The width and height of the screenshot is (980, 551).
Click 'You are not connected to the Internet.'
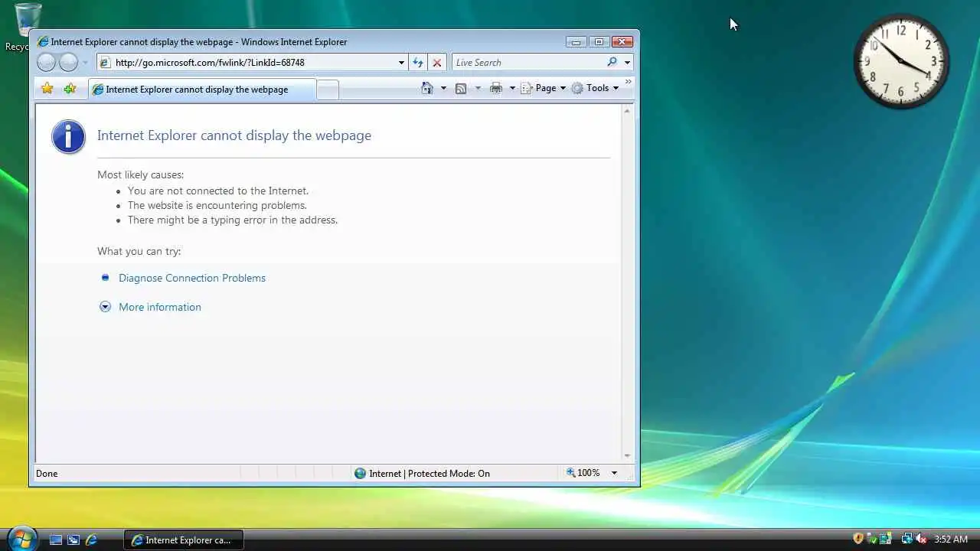(x=218, y=191)
